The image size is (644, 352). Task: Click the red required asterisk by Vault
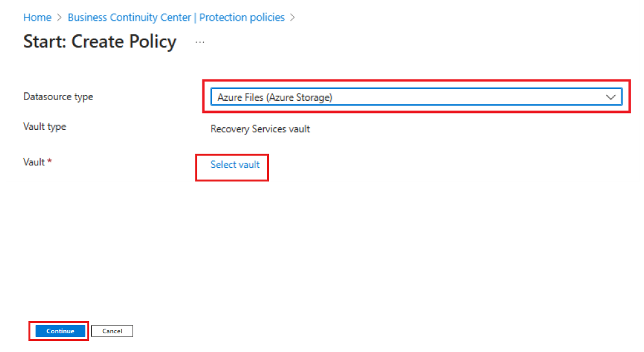49,161
